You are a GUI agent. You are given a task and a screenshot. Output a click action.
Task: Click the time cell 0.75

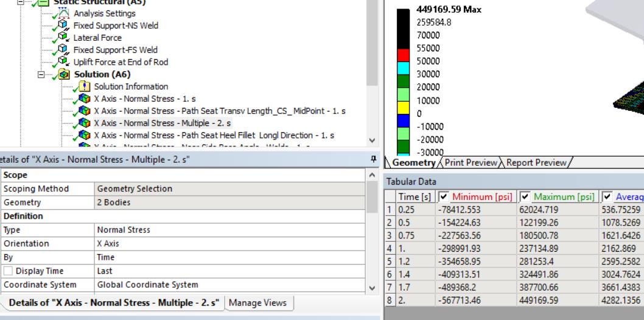415,236
